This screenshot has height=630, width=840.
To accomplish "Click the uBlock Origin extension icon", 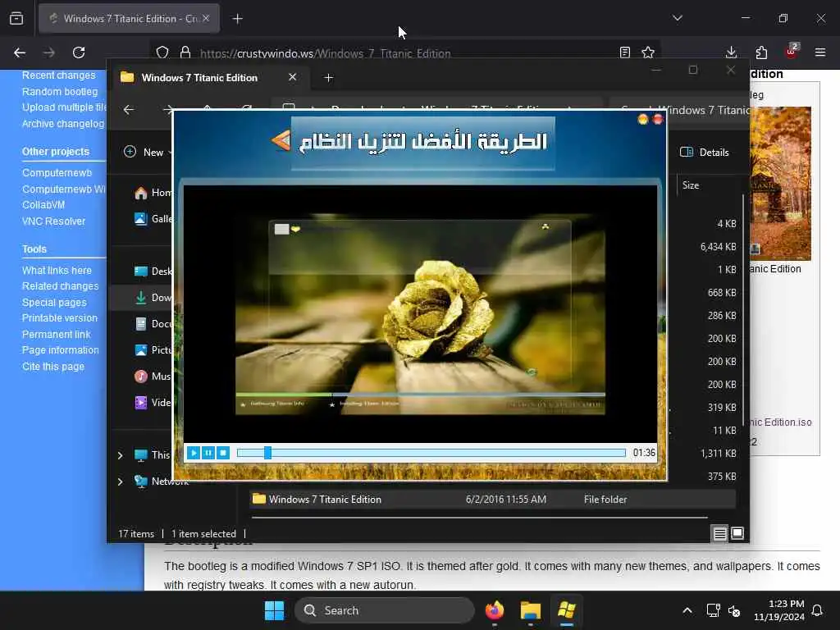I will 792,52.
